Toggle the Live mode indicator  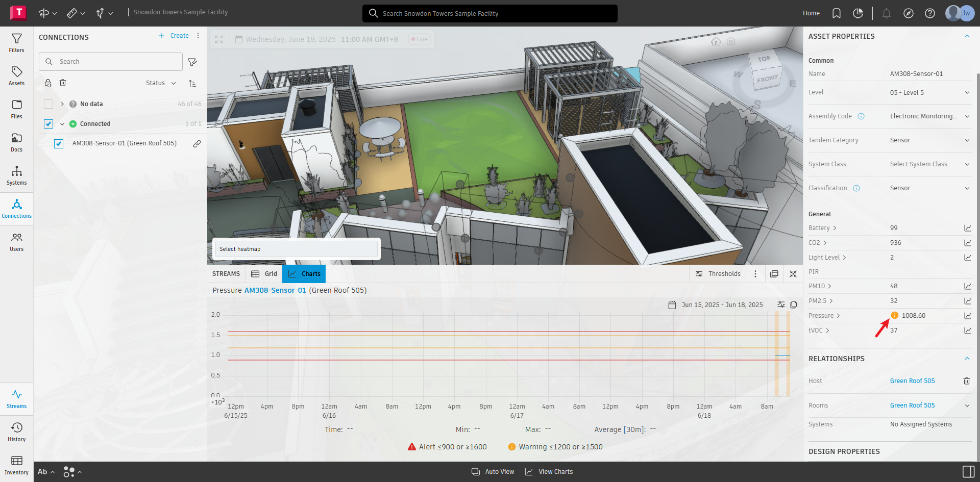(420, 39)
